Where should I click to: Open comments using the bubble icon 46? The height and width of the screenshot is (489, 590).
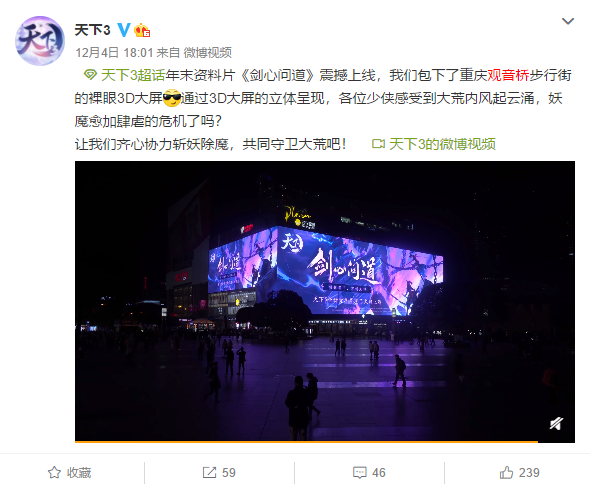[369, 472]
